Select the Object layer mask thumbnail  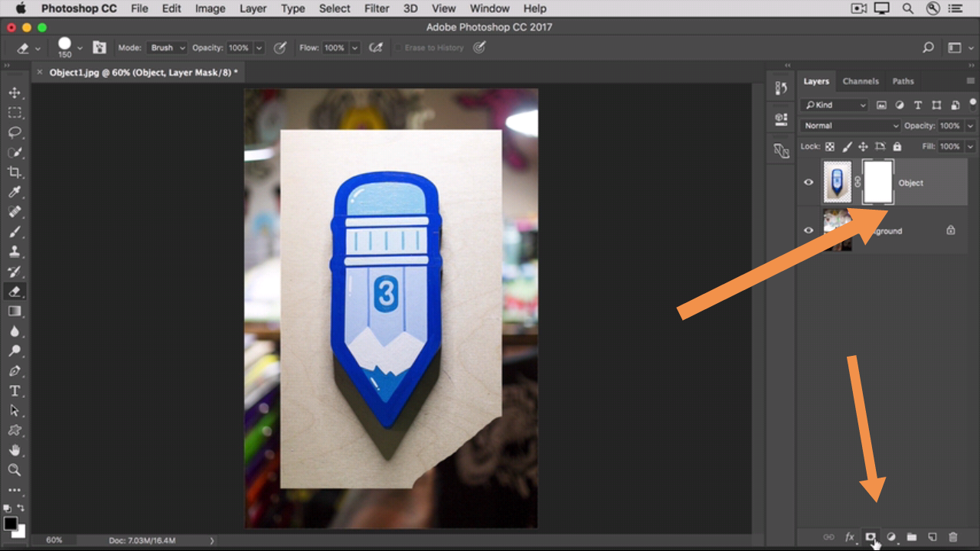click(878, 183)
